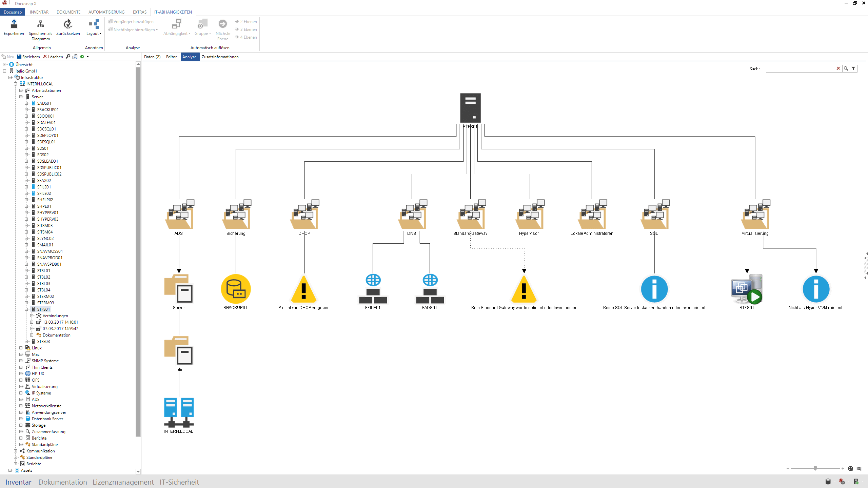Switch to the Zusatzinformationen tab
Image resolution: width=868 pixels, height=488 pixels.
point(220,57)
